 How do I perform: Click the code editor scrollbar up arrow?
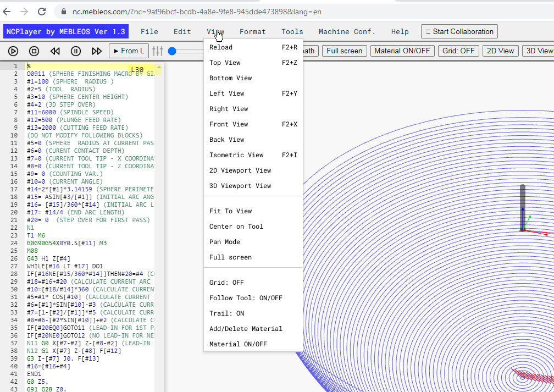tap(159, 67)
